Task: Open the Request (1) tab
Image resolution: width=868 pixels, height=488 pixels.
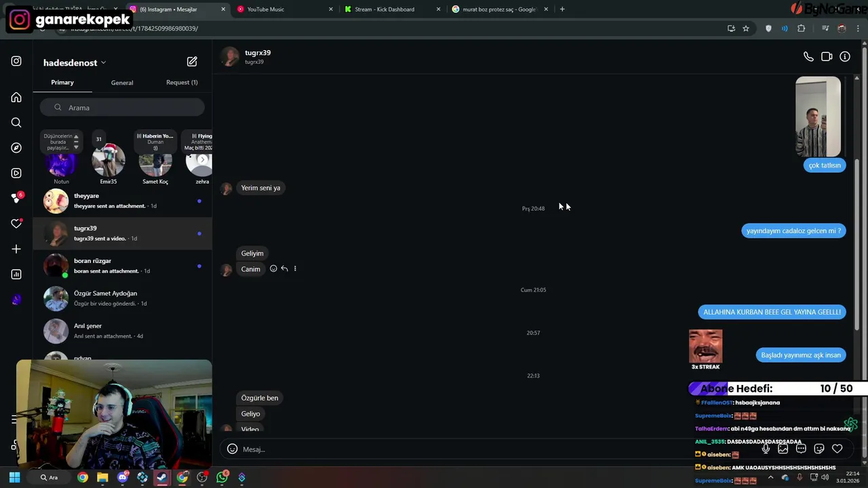Action: (182, 83)
